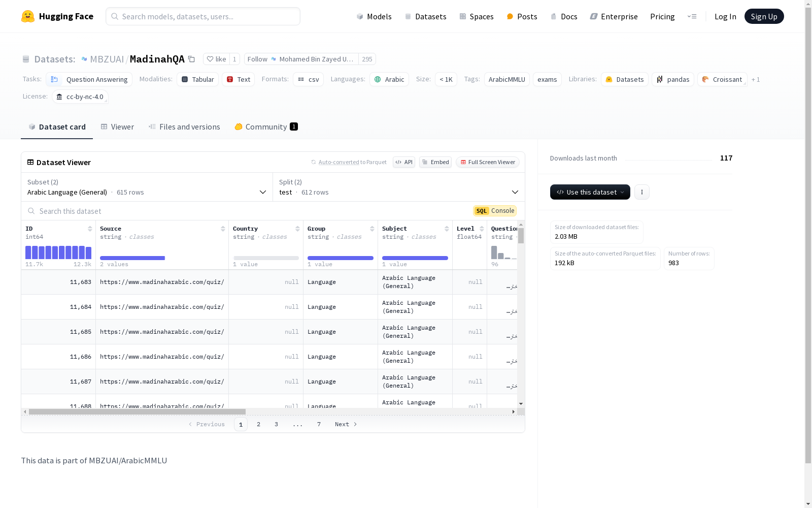Open the Question Answering task tag
The image size is (812, 508).
coord(89,79)
